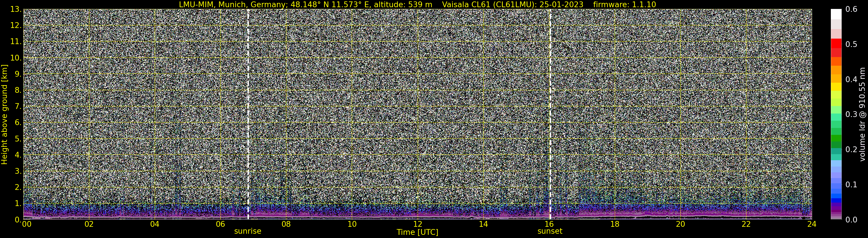Pick the white segment atop the colorbar

click(836, 14)
